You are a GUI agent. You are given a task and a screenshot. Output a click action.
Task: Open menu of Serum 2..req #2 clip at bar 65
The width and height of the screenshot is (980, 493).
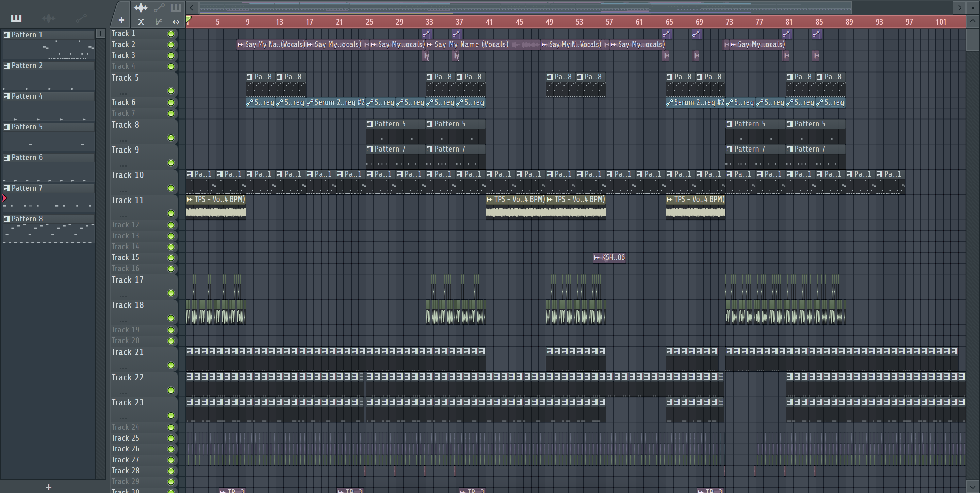[670, 102]
